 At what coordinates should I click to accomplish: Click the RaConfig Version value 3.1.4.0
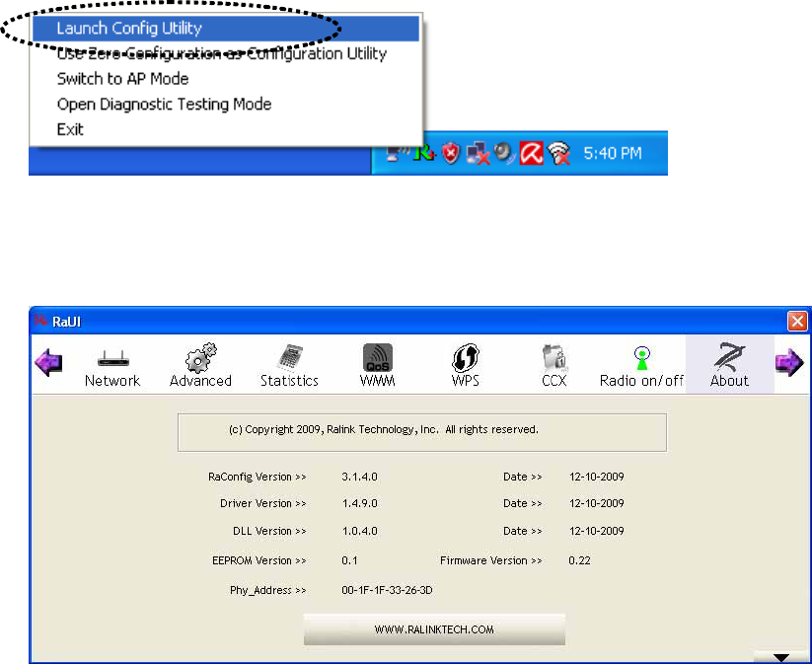pos(359,477)
